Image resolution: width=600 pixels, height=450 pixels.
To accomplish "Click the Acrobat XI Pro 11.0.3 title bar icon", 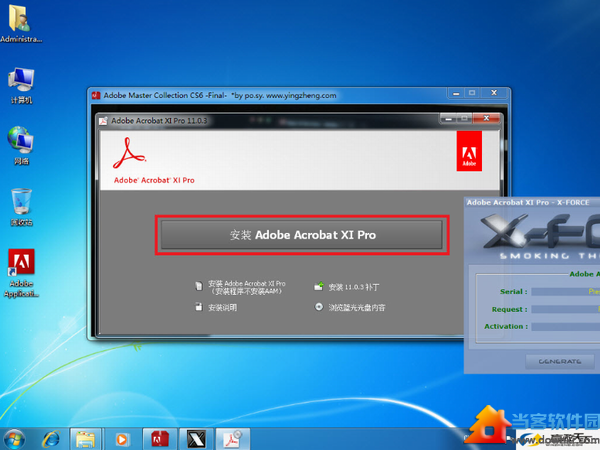I will [103, 121].
